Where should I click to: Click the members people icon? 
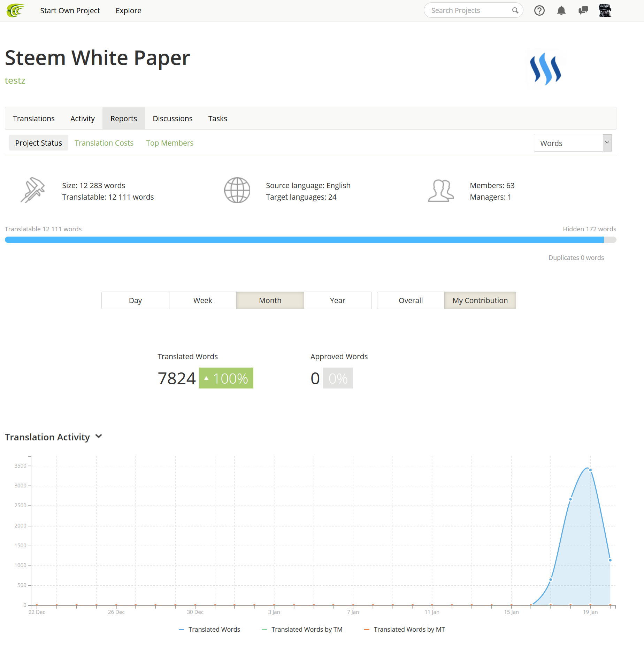pyautogui.click(x=440, y=191)
